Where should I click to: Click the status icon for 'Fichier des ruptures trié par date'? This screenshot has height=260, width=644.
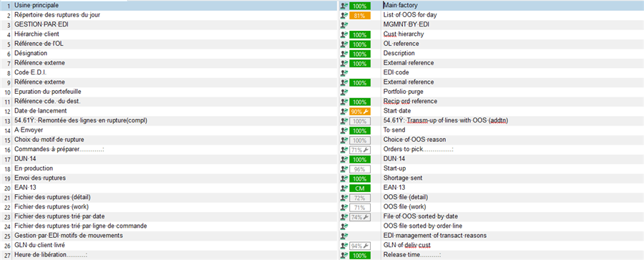[x=344, y=217]
